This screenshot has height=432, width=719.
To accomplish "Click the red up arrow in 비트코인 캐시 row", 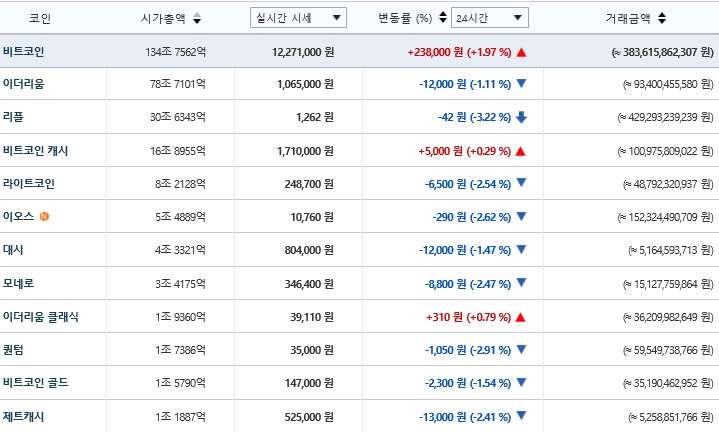I will pos(520,151).
